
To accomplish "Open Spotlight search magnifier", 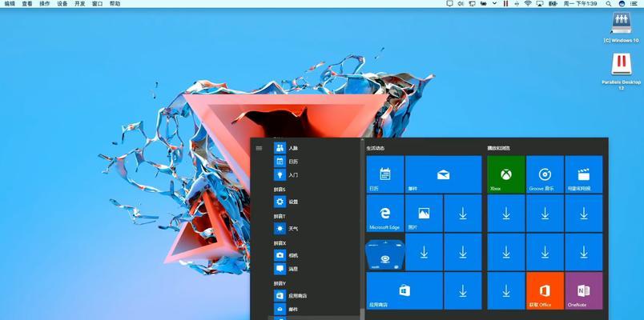I will click(608, 4).
